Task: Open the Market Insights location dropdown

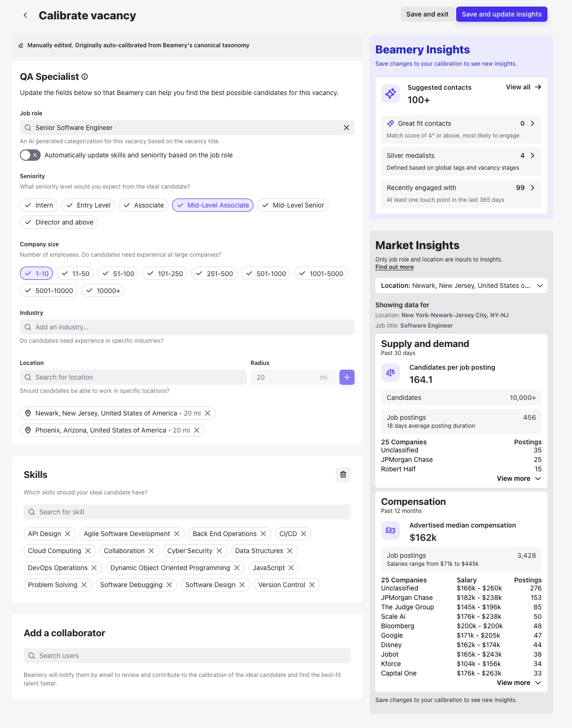Action: [461, 286]
